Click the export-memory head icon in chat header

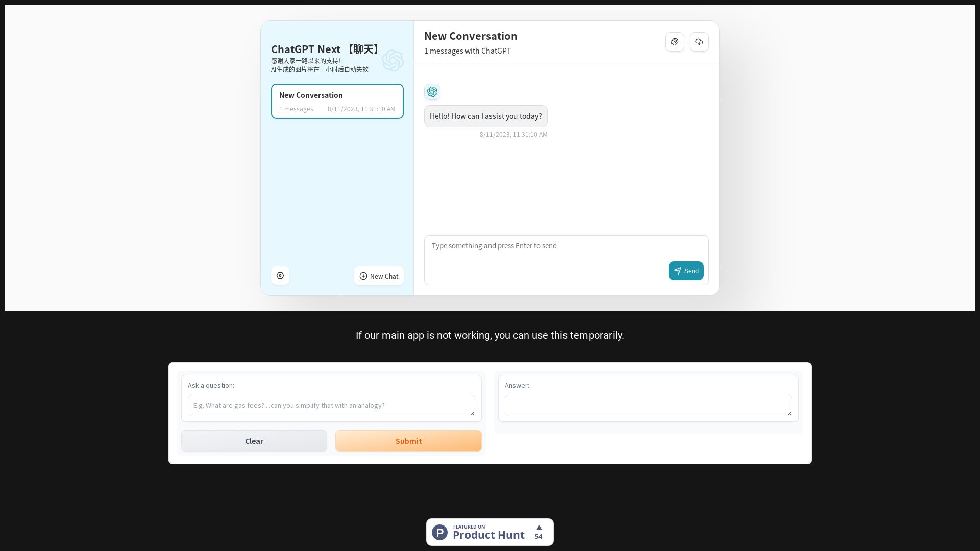tap(675, 42)
